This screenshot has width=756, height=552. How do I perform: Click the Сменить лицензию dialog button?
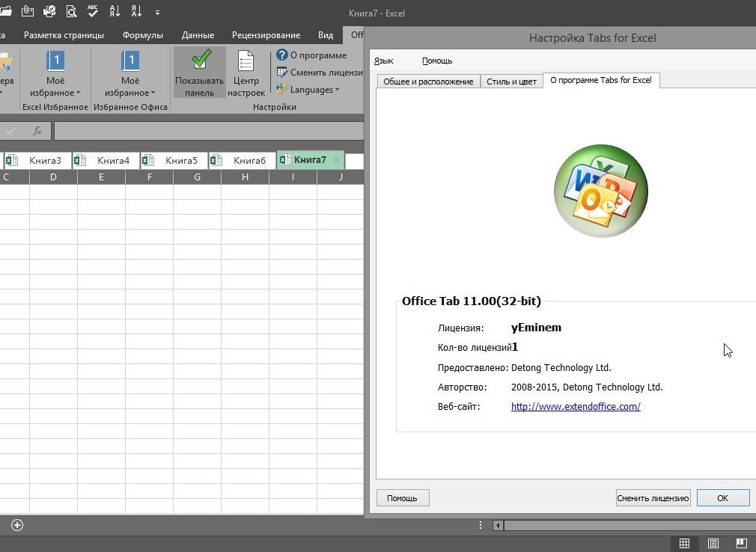click(653, 498)
